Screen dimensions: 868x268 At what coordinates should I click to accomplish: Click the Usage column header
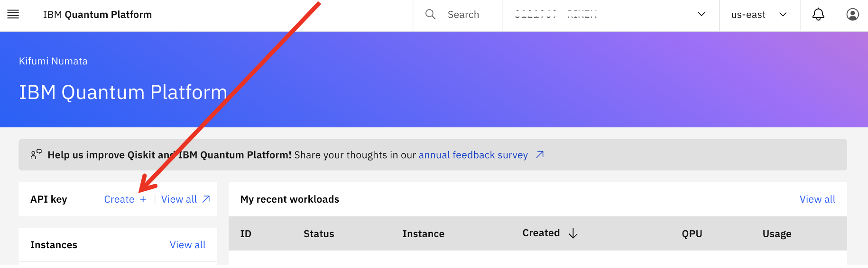pos(777,234)
